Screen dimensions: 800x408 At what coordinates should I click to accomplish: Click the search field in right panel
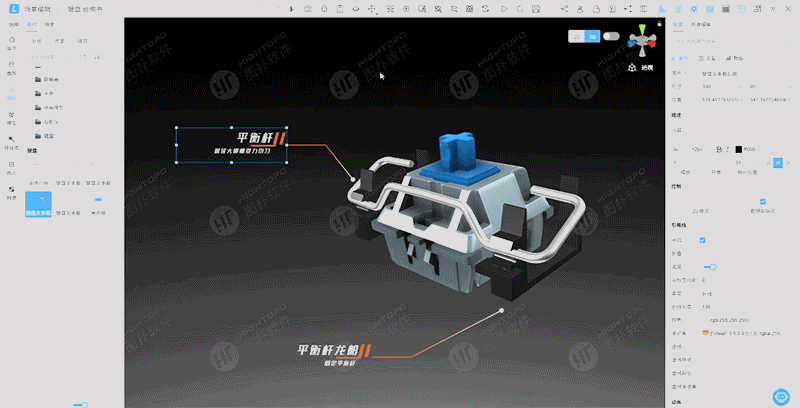[x=730, y=41]
